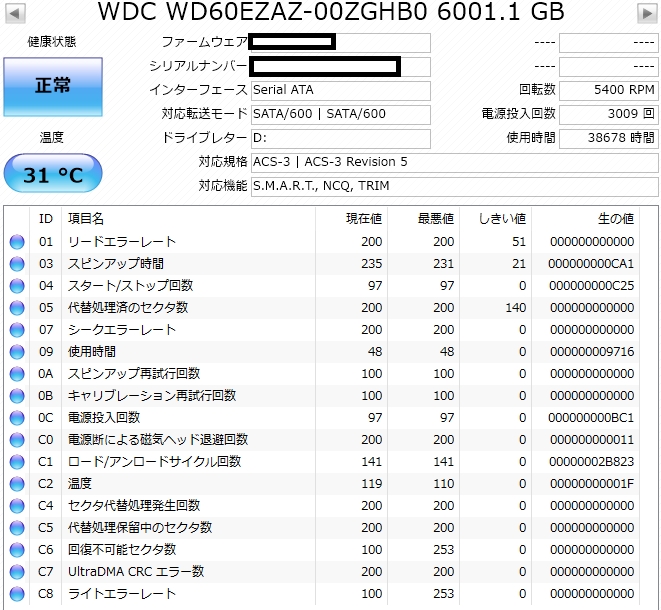
Task: Click status icon for キャリブレーション再試行回数 row
Action: coord(17,396)
